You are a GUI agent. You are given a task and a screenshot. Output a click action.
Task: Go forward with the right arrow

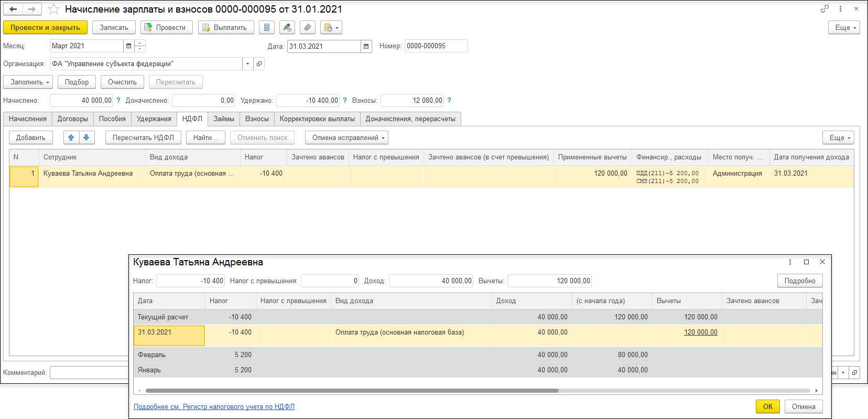(x=32, y=9)
